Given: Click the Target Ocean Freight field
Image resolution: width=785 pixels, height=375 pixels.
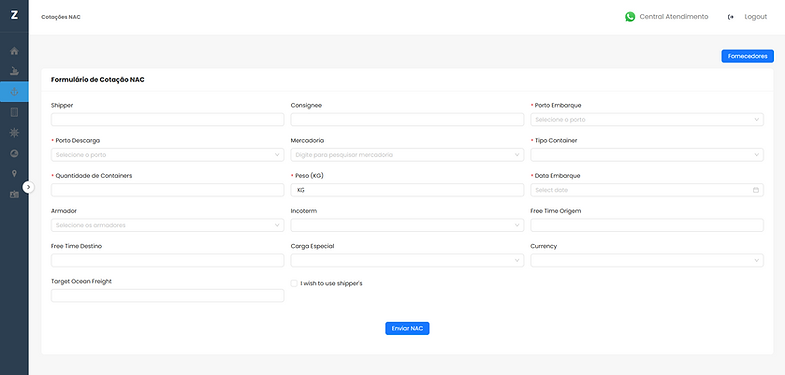Looking at the screenshot, I should (x=167, y=295).
